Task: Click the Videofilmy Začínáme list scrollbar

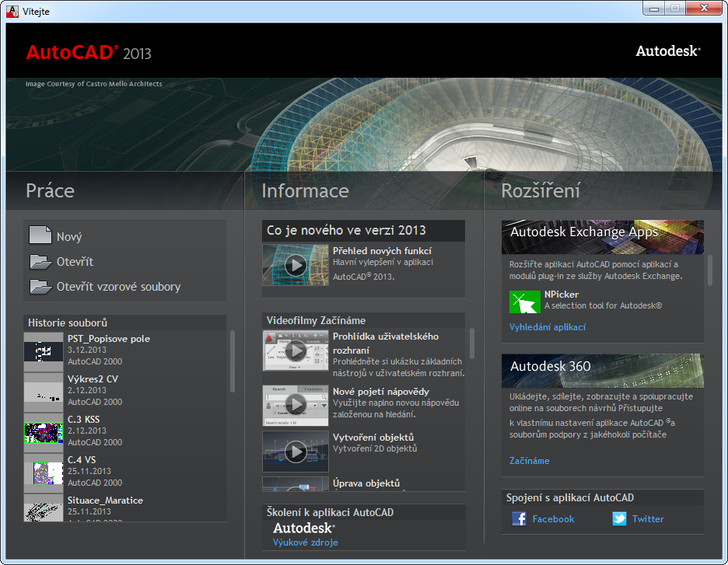Action: [x=471, y=343]
